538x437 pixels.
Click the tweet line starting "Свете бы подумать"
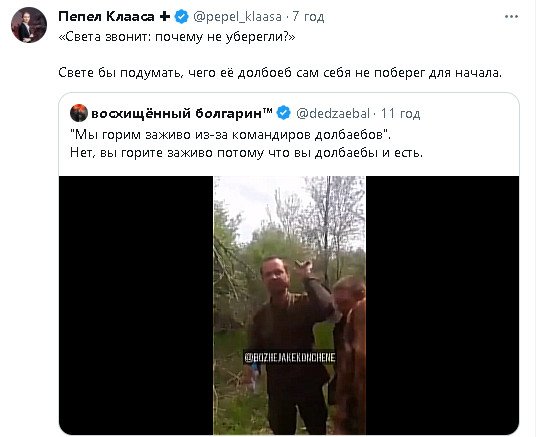(280, 73)
